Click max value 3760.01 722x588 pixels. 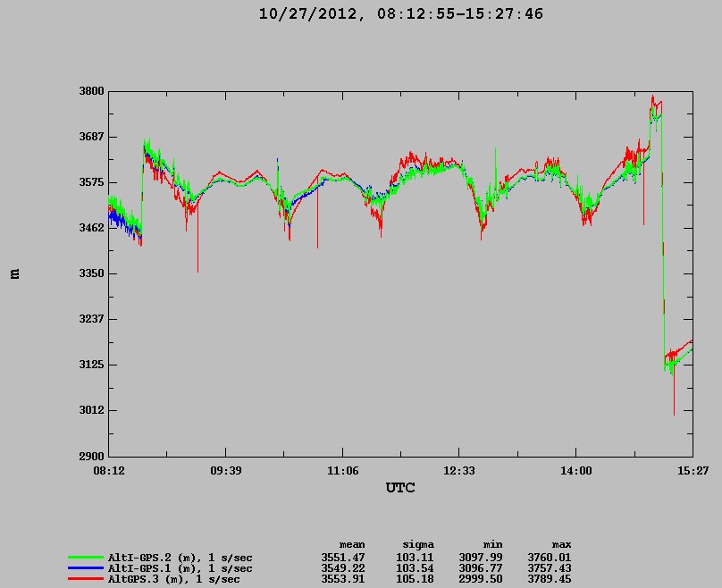tap(550, 558)
